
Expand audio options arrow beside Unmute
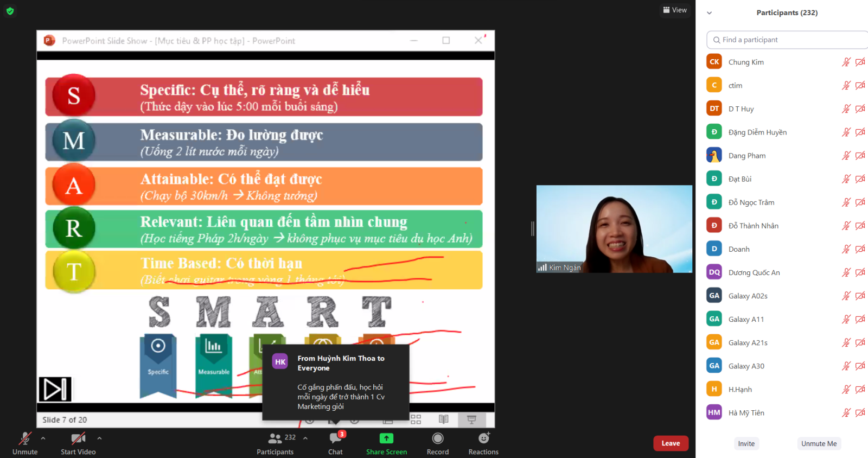click(43, 438)
